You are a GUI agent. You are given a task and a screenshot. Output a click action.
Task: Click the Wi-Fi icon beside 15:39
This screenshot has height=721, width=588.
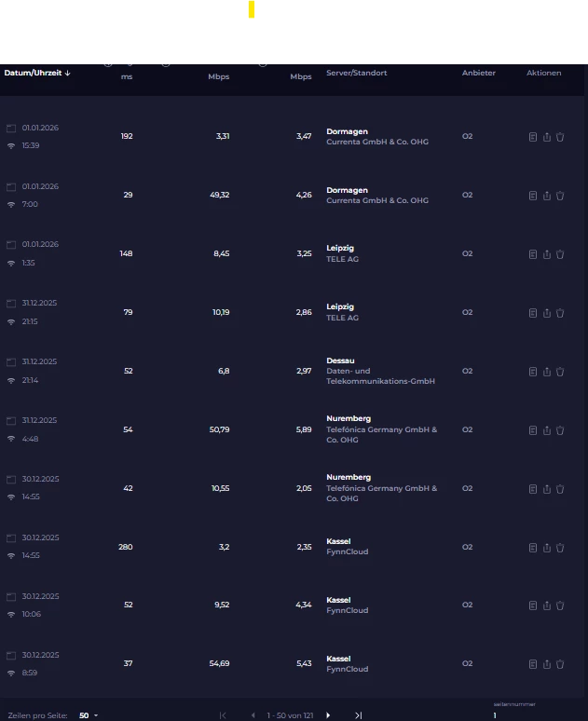pos(11,146)
